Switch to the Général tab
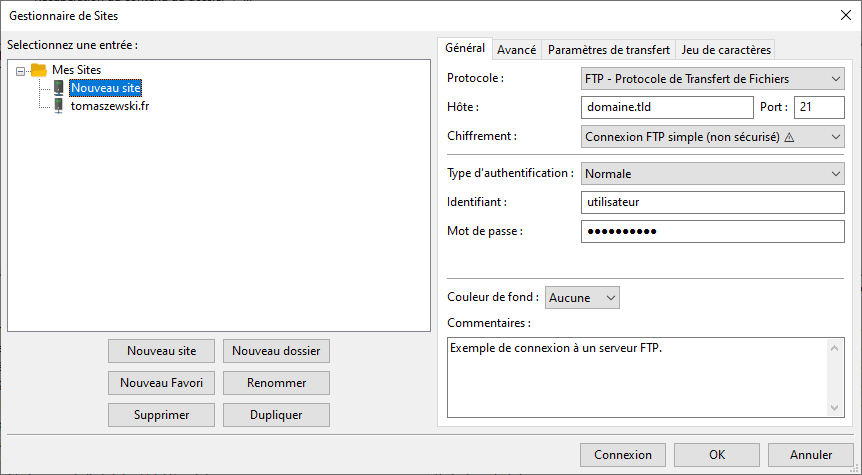 tap(465, 48)
